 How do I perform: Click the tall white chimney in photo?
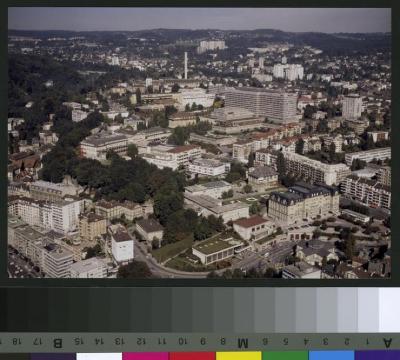click(186, 65)
